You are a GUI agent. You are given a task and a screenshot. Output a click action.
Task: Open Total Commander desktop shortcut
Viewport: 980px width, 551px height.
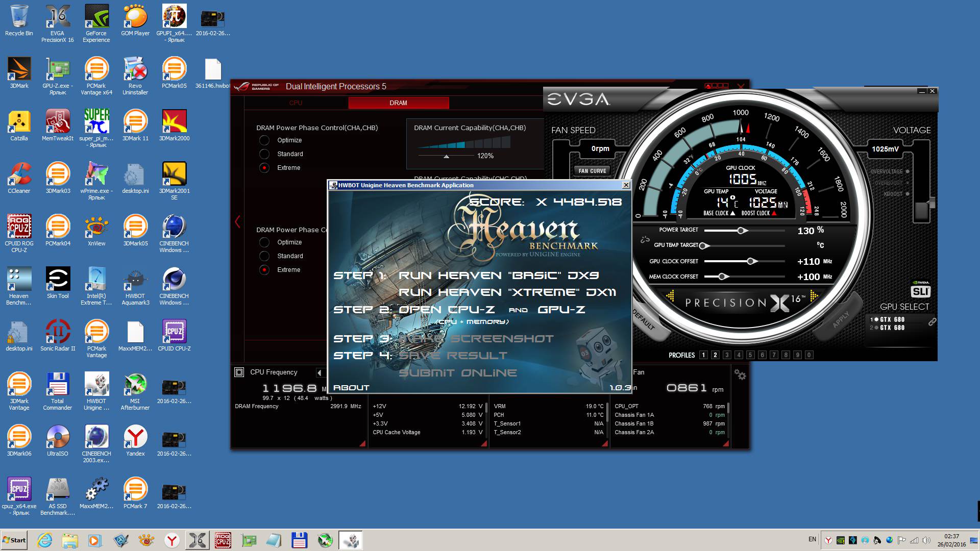(58, 391)
